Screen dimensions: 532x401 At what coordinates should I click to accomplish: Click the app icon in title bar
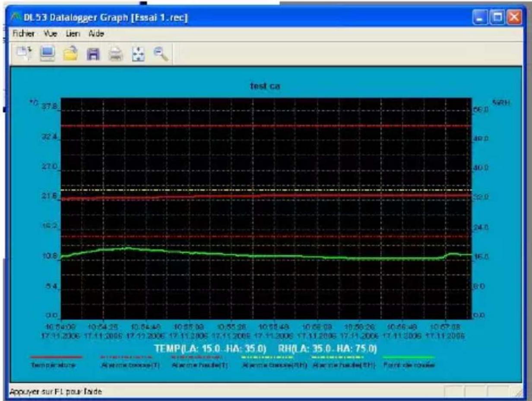click(17, 18)
